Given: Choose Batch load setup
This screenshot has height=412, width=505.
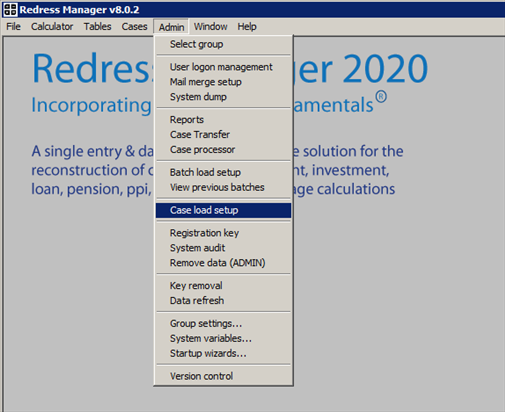Looking at the screenshot, I should point(223,172).
